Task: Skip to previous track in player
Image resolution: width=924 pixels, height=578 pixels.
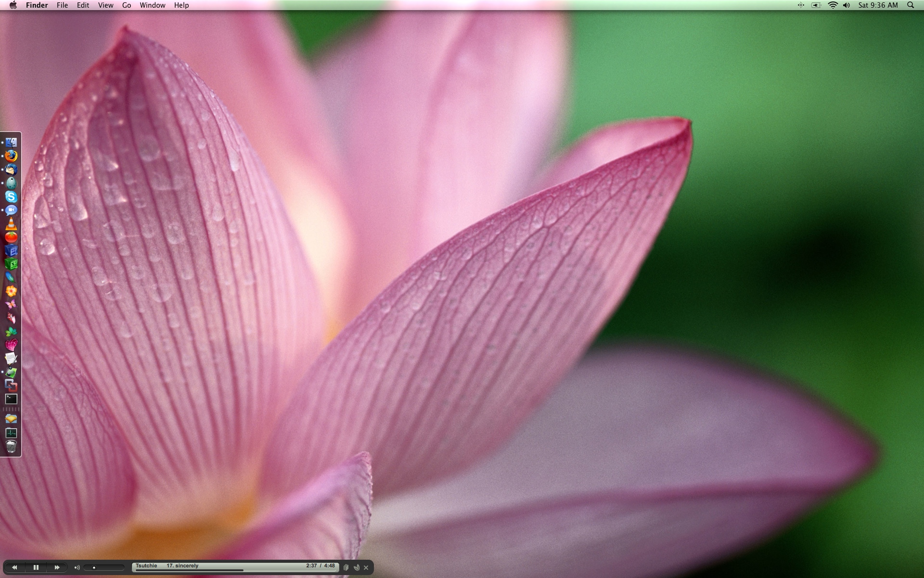Action: [x=14, y=567]
